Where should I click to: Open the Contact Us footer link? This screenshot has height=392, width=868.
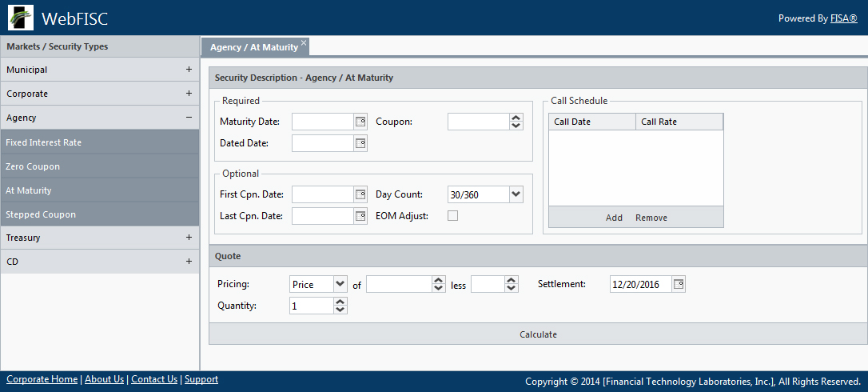154,379
